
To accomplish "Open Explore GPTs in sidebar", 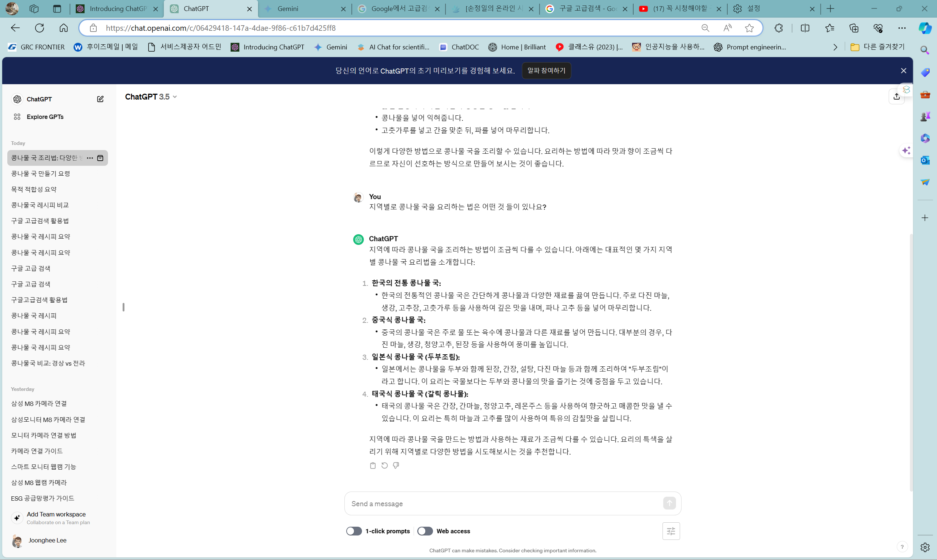I will pos(45,117).
